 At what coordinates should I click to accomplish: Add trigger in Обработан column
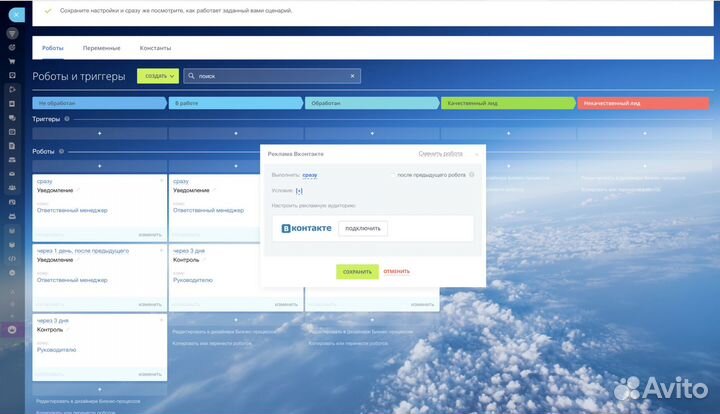(372, 133)
